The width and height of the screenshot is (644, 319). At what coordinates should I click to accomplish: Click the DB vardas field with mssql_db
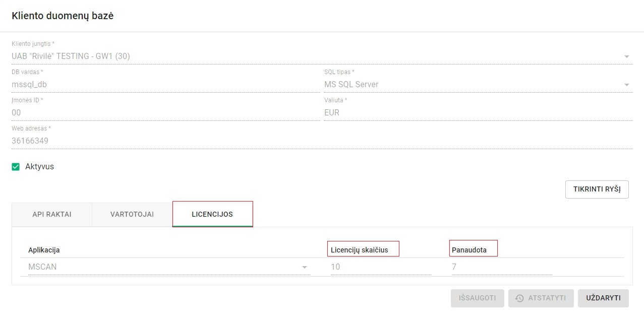(165, 85)
